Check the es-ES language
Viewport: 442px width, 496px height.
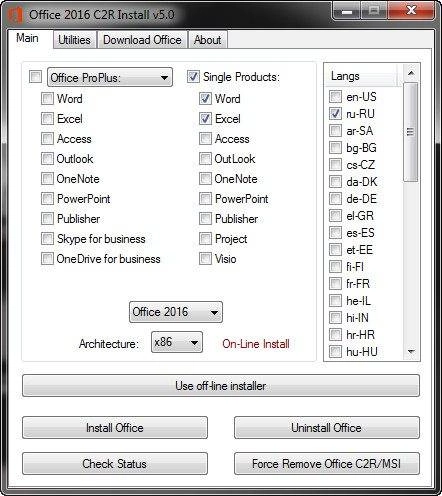coord(335,233)
